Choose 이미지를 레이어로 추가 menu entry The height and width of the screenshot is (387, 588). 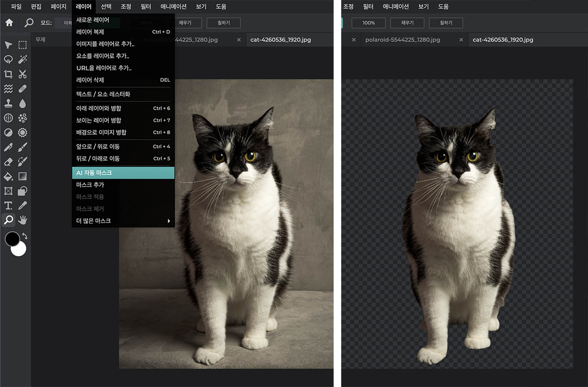coord(123,44)
